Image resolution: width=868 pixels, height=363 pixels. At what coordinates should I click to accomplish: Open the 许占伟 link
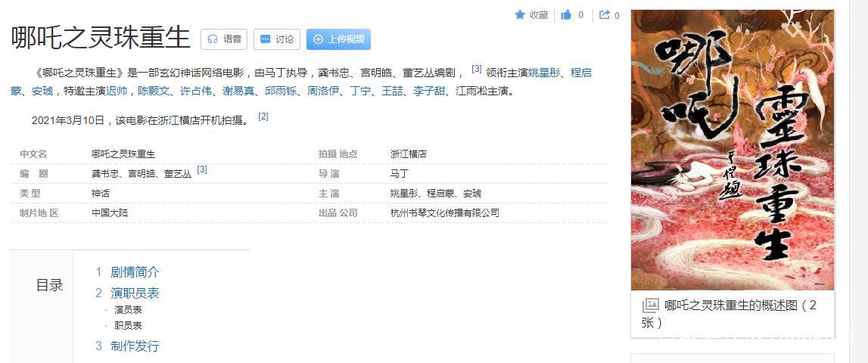pos(197,92)
